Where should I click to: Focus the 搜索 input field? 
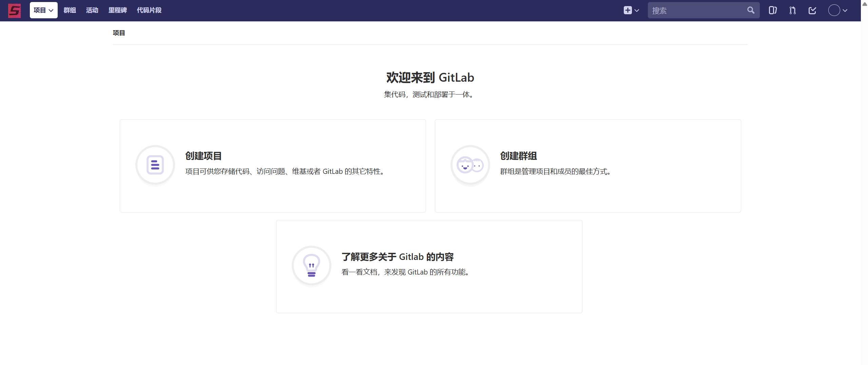coord(703,10)
